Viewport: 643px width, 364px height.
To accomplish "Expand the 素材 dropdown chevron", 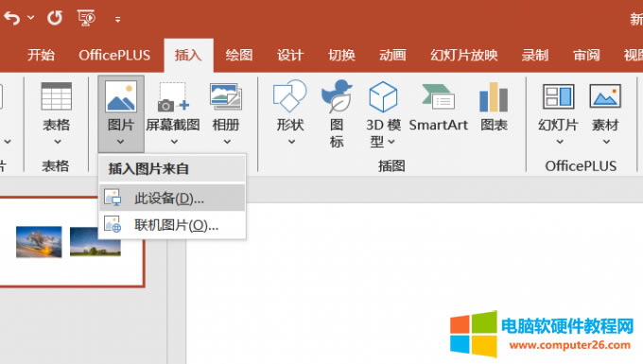I will [x=606, y=142].
